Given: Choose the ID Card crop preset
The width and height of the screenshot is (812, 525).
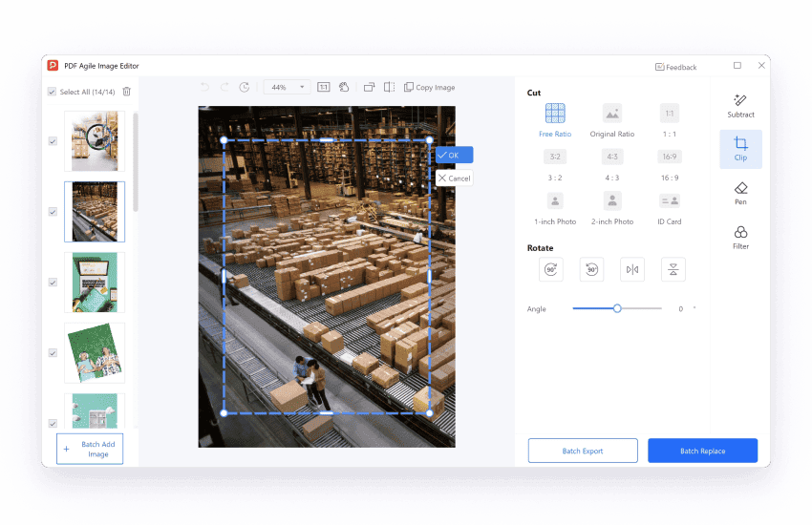Looking at the screenshot, I should (x=670, y=206).
